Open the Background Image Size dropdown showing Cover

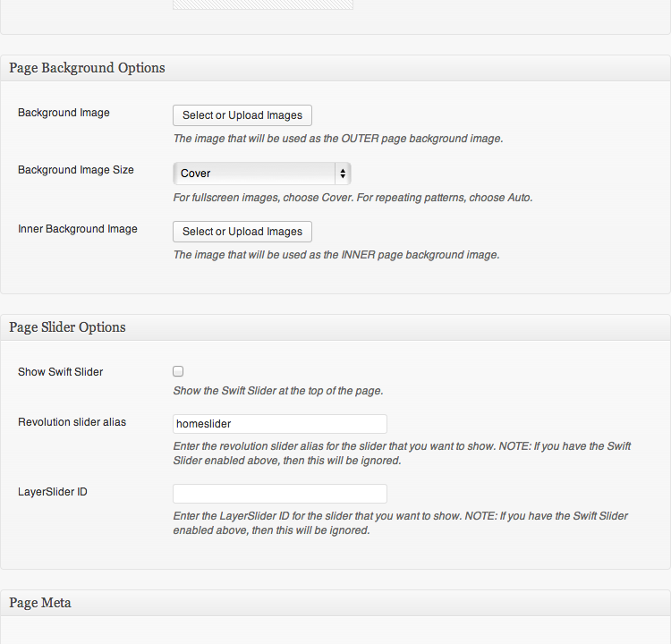[x=262, y=174]
